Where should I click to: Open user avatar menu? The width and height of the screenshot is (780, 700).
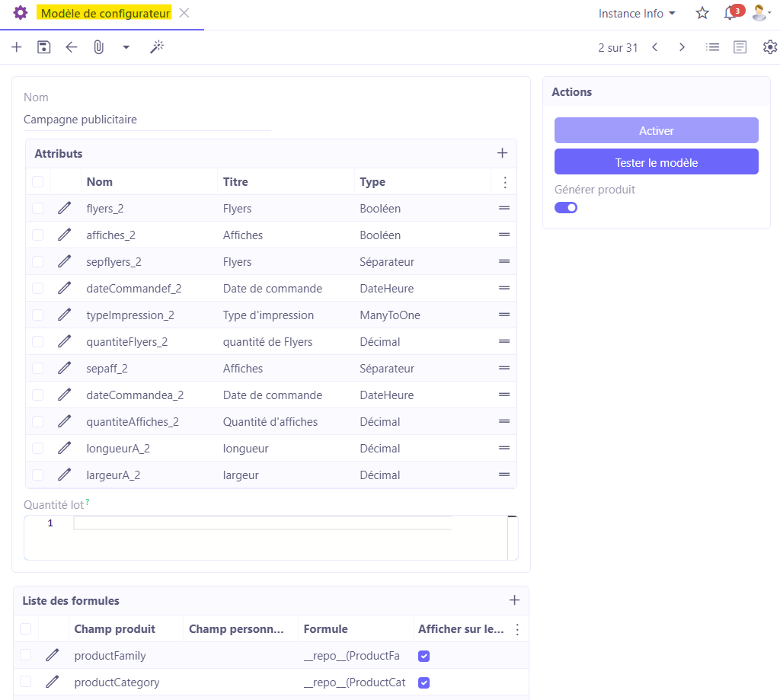coord(761,13)
